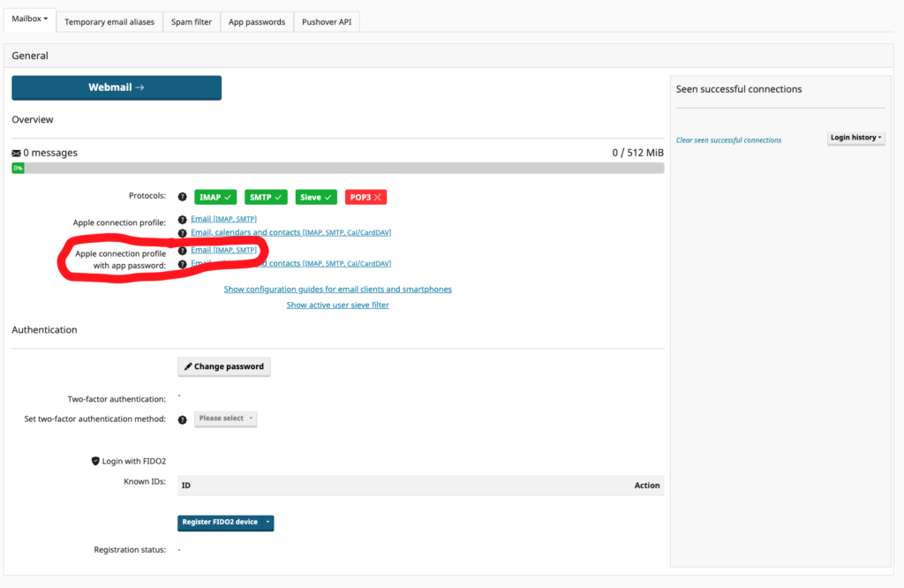Image resolution: width=904 pixels, height=588 pixels.
Task: Click the red POP3 disabled badge
Action: pos(365,197)
